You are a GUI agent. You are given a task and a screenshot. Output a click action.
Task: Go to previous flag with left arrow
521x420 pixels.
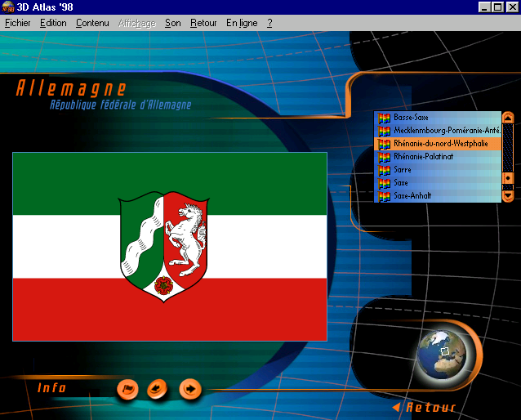[157, 389]
